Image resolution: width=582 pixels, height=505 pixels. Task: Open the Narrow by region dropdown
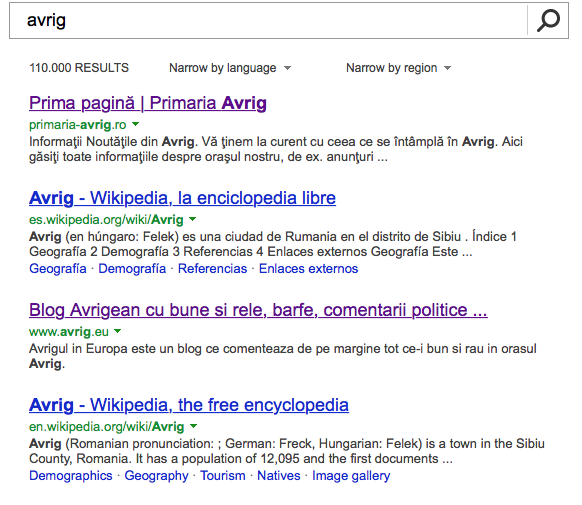[398, 68]
